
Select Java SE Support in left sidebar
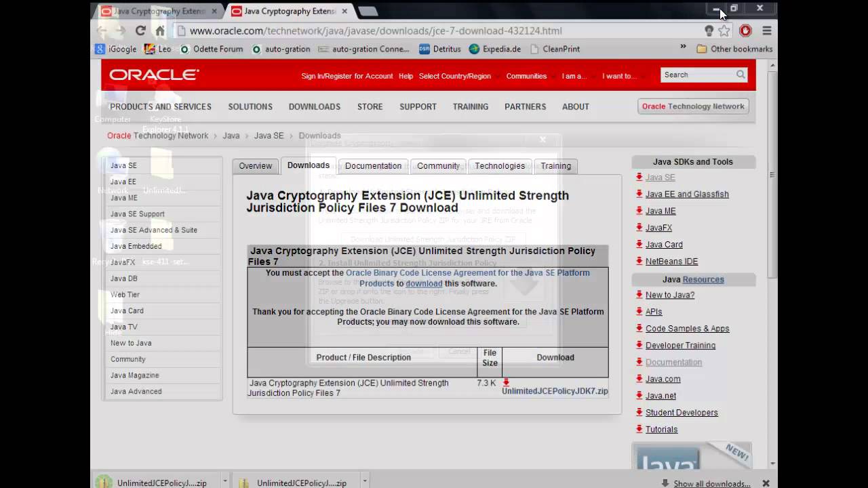point(138,213)
